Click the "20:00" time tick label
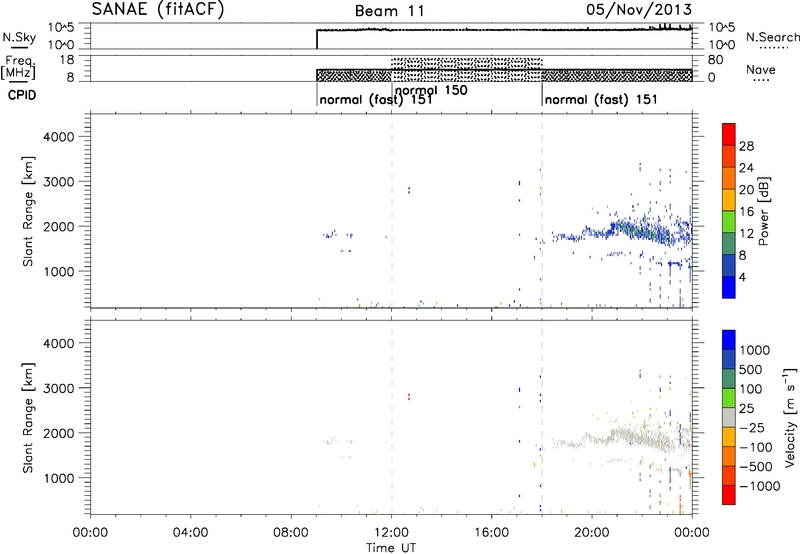This screenshot has height=554, width=800. pyautogui.click(x=592, y=533)
